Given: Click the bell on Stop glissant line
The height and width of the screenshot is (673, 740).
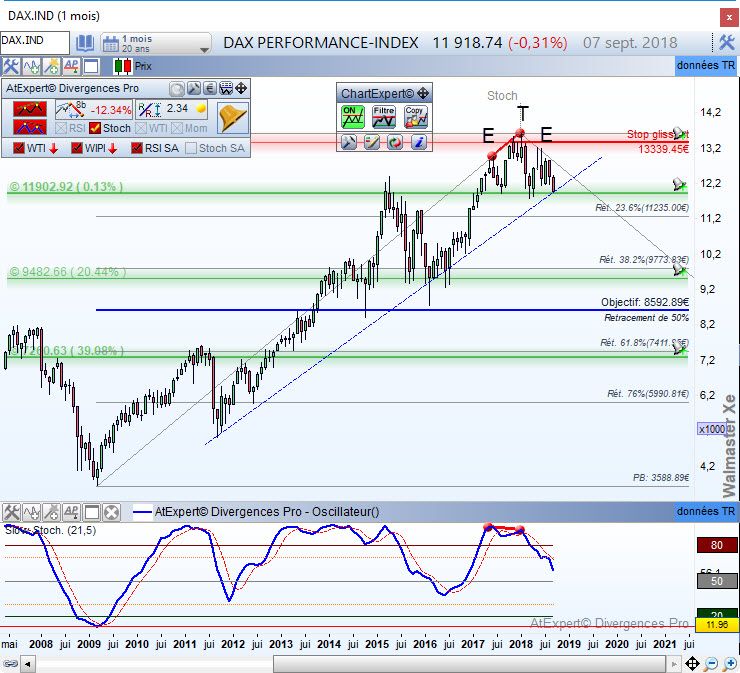Looking at the screenshot, I should pyautogui.click(x=680, y=134).
